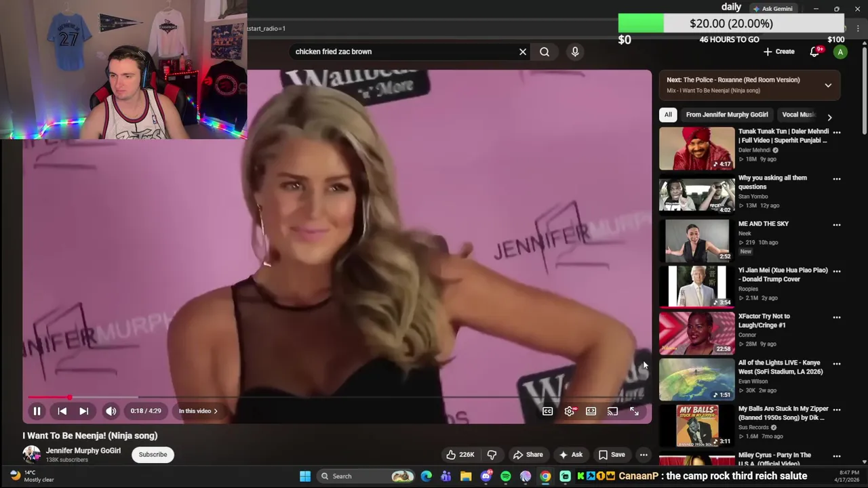Open options for XFactor video
Screen dimensions: 868x488
(x=837, y=317)
